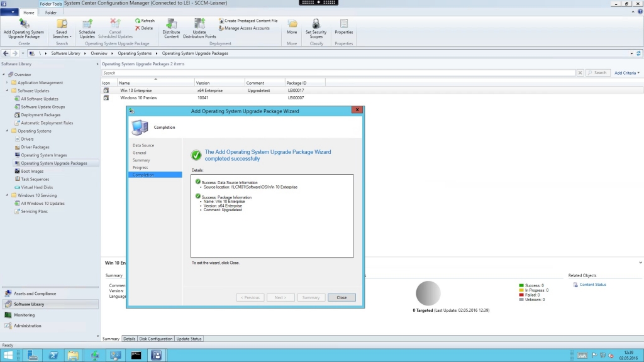
Task: Sort by the Package ID column header
Action: (x=305, y=83)
